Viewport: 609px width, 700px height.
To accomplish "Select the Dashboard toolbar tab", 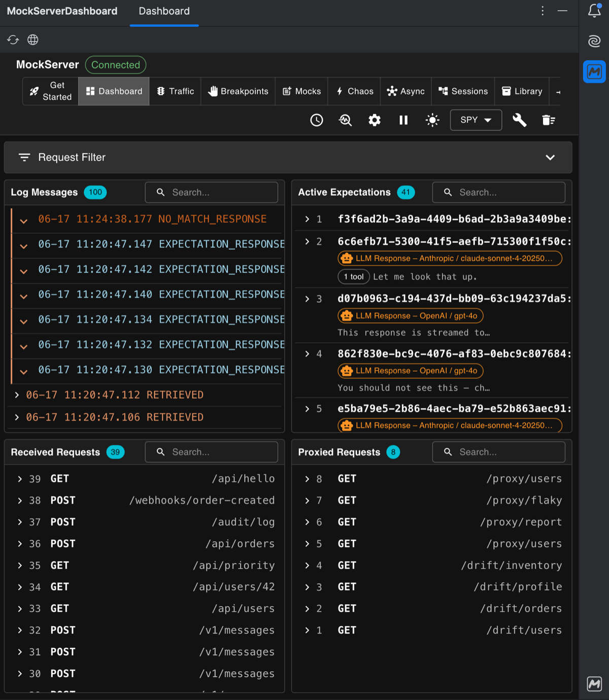I will [114, 91].
